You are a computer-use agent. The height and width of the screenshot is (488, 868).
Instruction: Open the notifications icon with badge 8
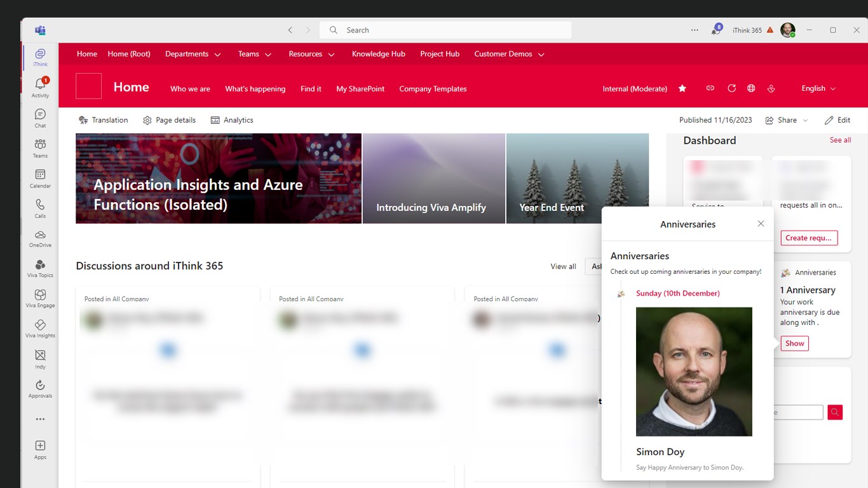[716, 30]
